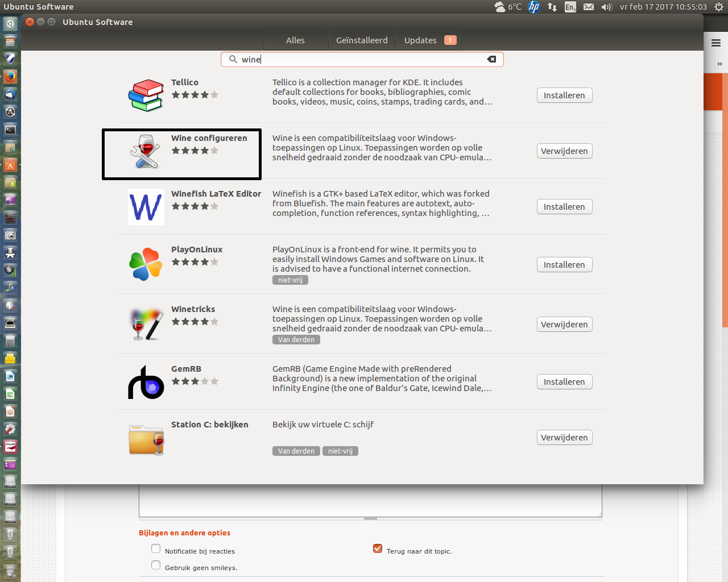The height and width of the screenshot is (582, 728).
Task: Select the Winefish LaTeX Editor title
Action: pos(216,194)
